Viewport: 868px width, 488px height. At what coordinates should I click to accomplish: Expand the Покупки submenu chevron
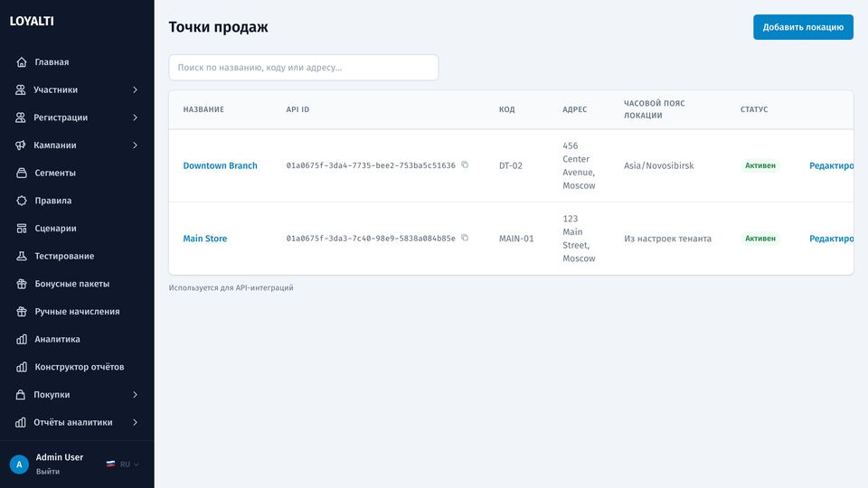[x=135, y=395]
